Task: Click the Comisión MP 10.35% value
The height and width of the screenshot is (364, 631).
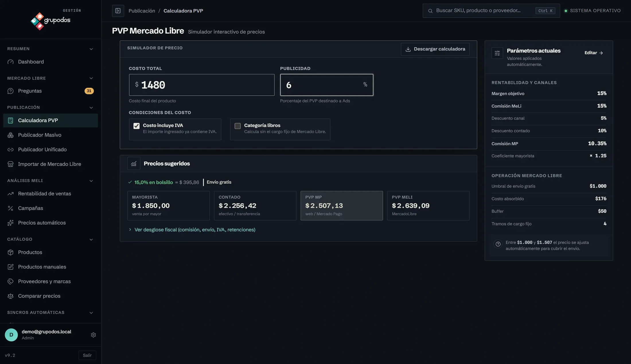Action: pos(597,143)
